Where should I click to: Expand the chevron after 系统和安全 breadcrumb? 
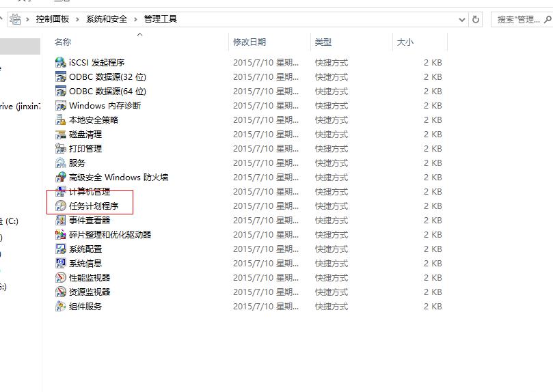tap(135, 19)
